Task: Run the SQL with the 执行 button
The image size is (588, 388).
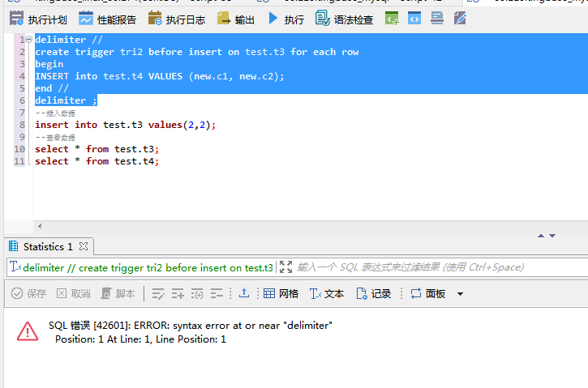Action: click(x=285, y=19)
